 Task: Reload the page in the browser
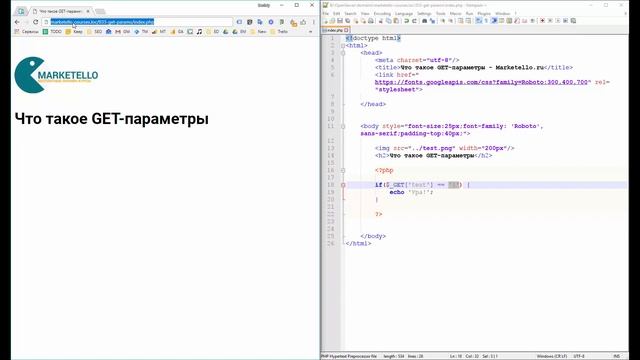coord(36,22)
